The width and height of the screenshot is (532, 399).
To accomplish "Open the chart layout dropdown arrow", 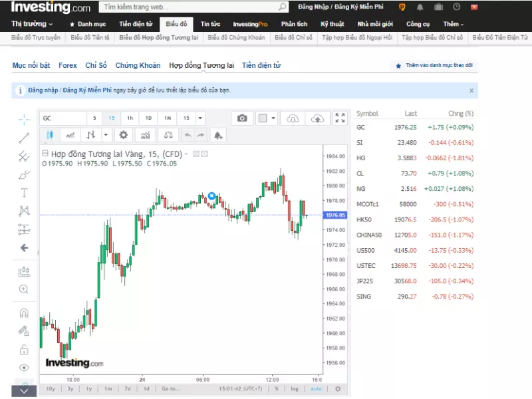I will pos(273,118).
